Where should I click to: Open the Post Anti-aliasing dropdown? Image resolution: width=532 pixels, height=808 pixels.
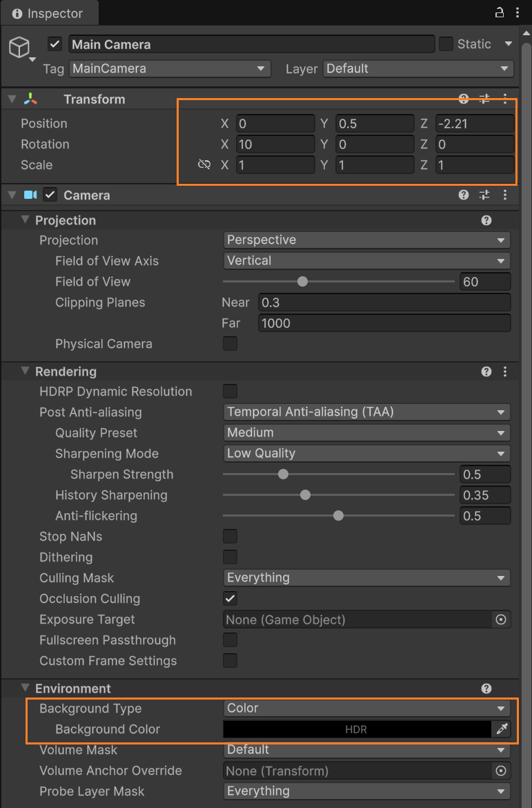pos(367,412)
